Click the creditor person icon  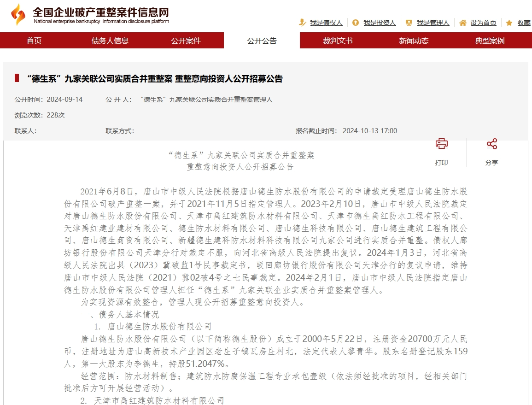[x=302, y=23]
